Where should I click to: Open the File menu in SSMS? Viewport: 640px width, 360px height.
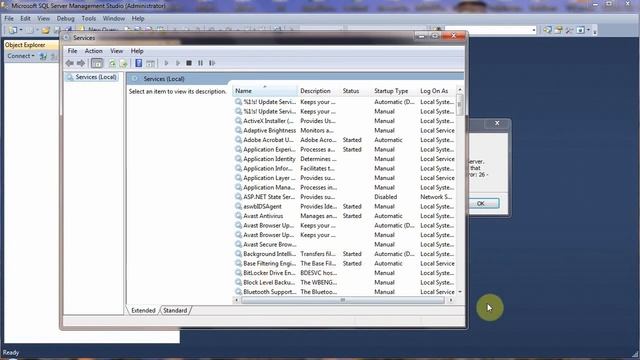coord(9,18)
